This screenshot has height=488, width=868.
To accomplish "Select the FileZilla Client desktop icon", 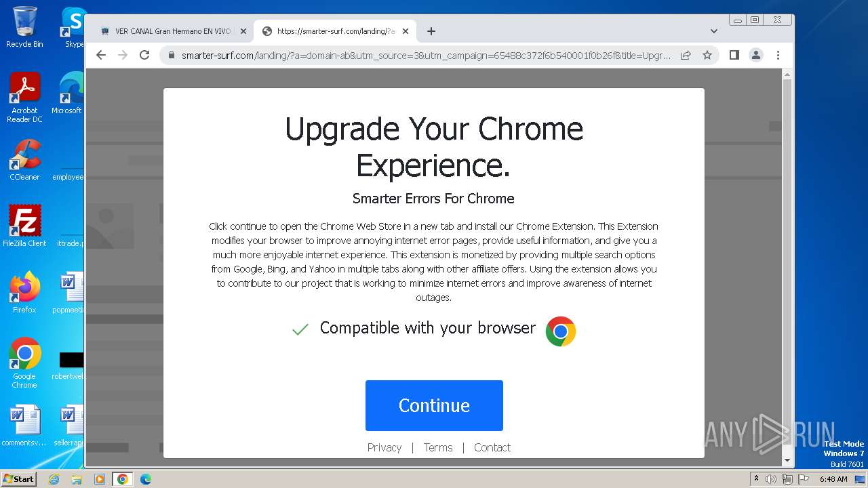I will (24, 226).
